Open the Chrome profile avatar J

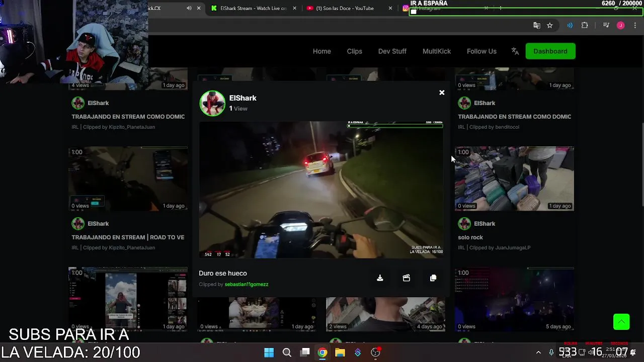click(x=620, y=25)
